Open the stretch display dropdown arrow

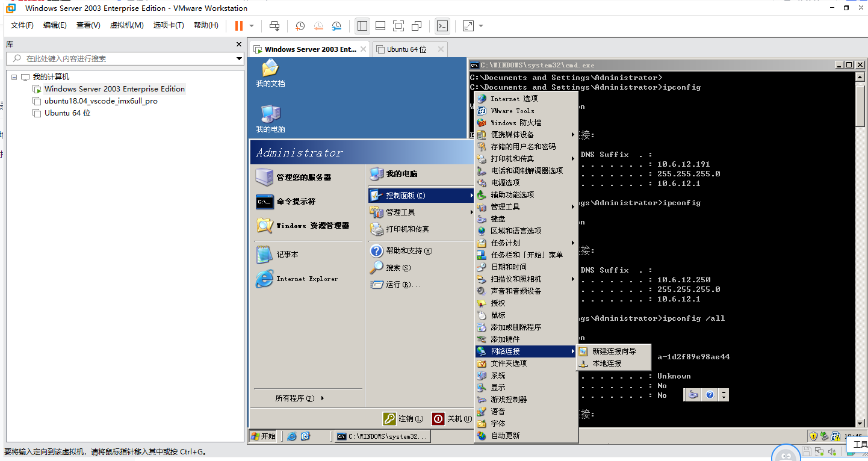pyautogui.click(x=481, y=26)
